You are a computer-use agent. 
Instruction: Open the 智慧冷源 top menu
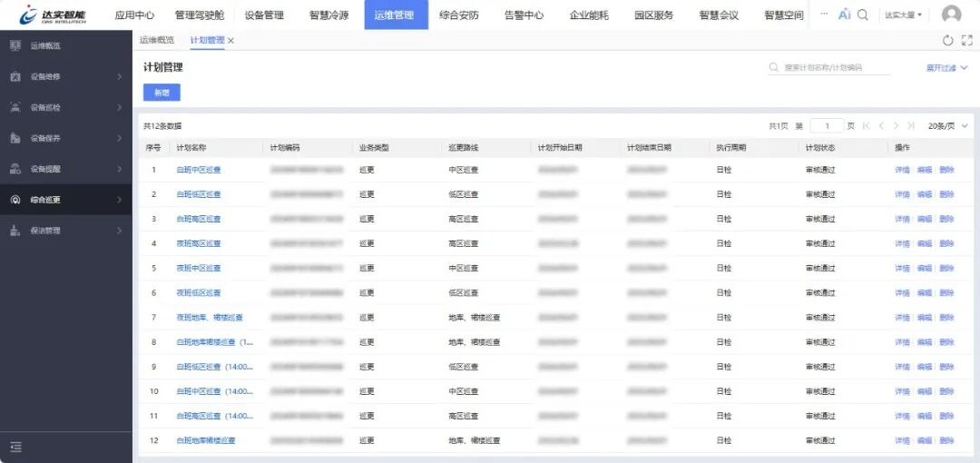pyautogui.click(x=328, y=15)
